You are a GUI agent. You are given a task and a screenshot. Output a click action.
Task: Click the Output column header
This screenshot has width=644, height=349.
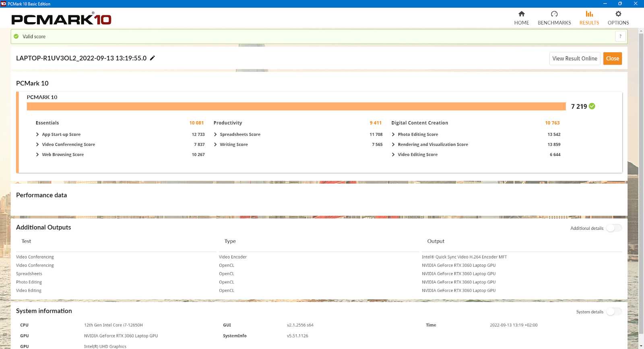point(436,241)
